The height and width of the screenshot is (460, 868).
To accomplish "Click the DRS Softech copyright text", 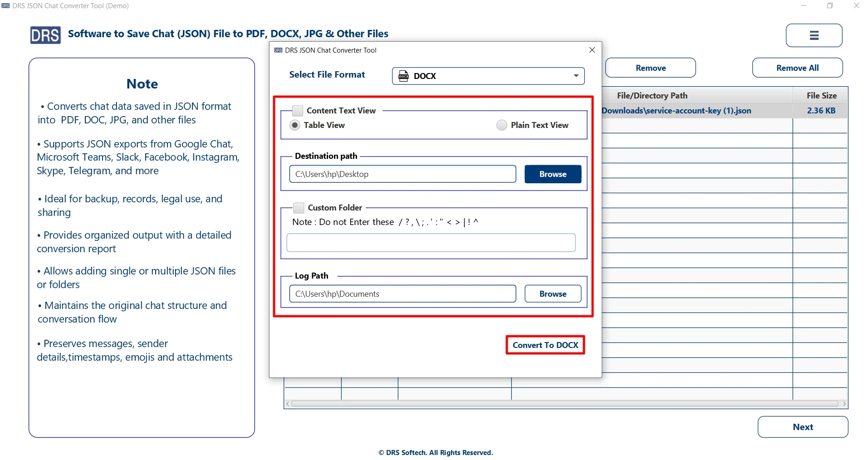I will click(x=436, y=453).
